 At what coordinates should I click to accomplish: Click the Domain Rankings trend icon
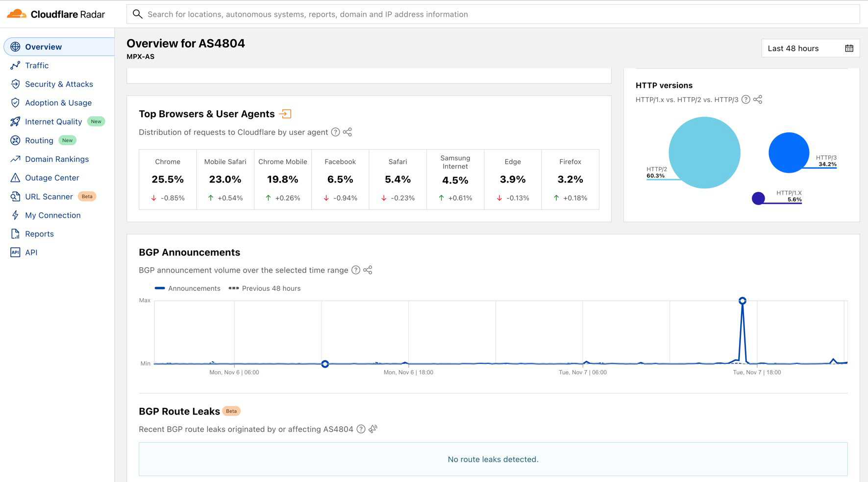coord(15,159)
